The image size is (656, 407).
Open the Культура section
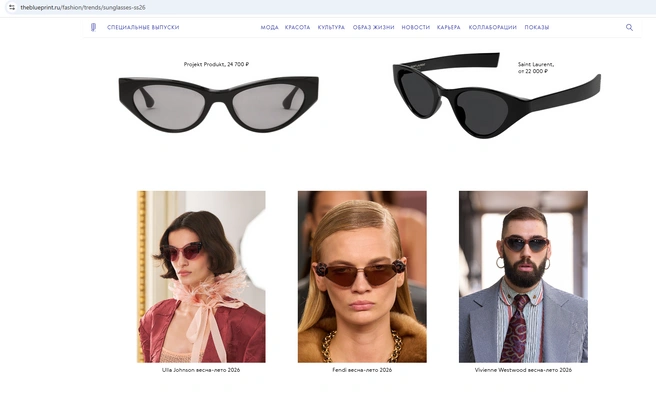tap(331, 27)
